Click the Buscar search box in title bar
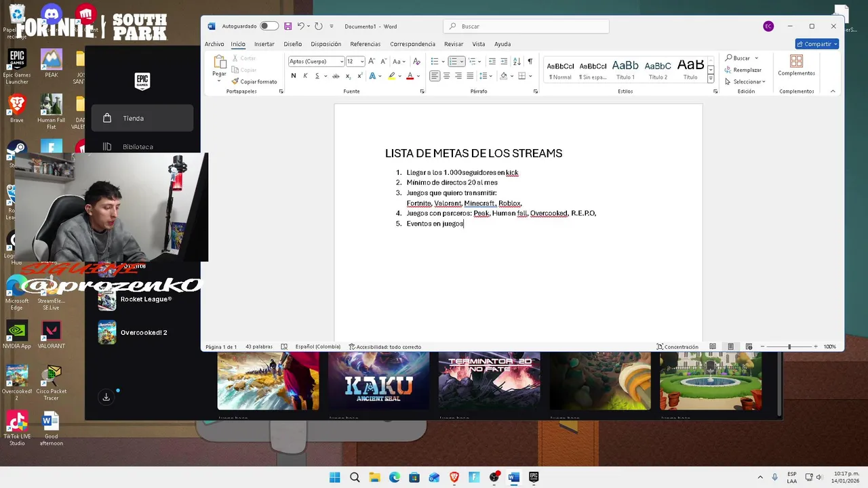868x488 pixels. pyautogui.click(x=526, y=26)
